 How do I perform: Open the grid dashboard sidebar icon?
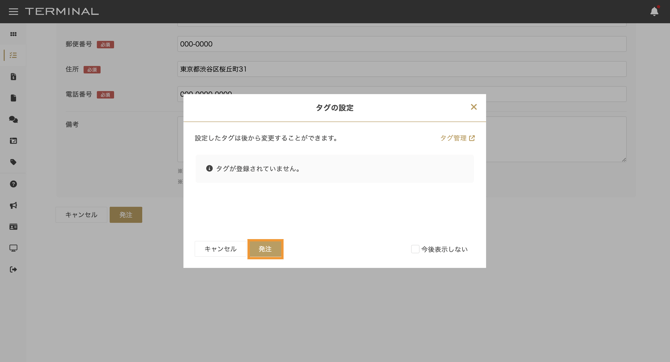click(x=13, y=34)
